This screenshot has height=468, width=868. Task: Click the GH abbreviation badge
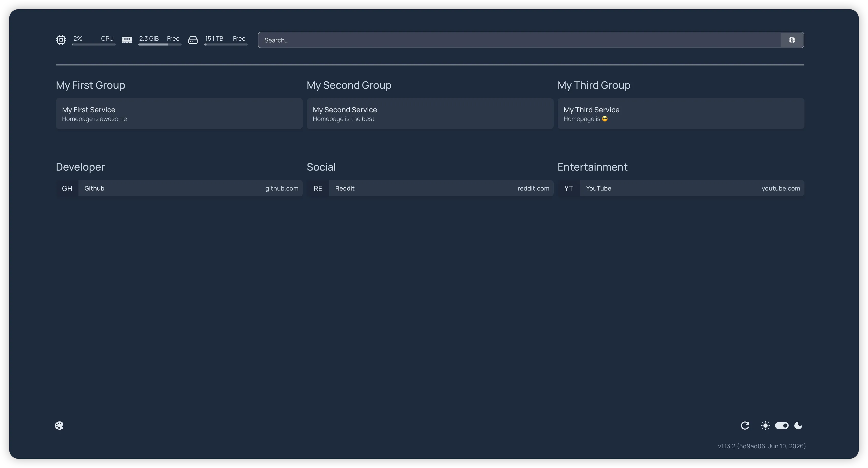coord(67,188)
